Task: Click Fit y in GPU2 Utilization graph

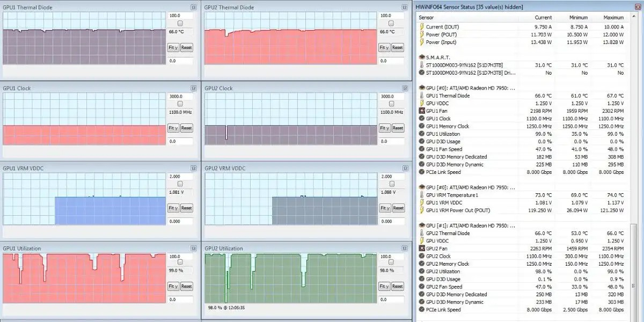Action: point(385,287)
